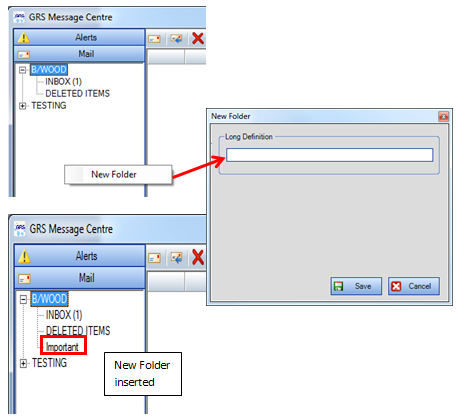Click the red X delete icon in the lower window toolbar
This screenshot has height=419, width=458.
[198, 257]
